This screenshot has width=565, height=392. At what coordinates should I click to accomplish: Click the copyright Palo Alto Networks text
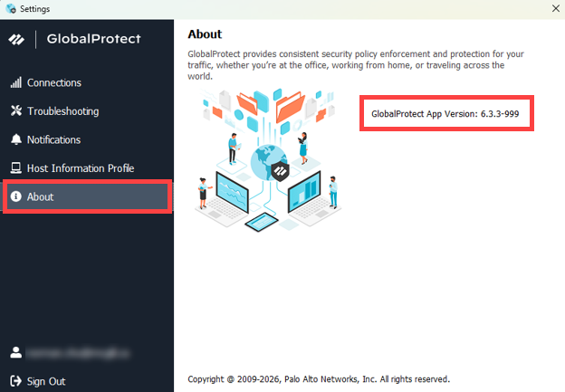tap(319, 379)
